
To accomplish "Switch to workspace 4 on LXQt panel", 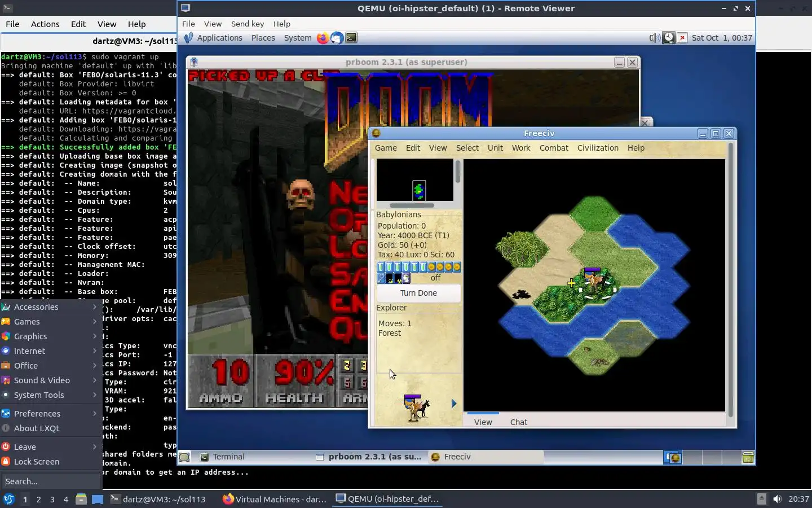I will (x=66, y=499).
